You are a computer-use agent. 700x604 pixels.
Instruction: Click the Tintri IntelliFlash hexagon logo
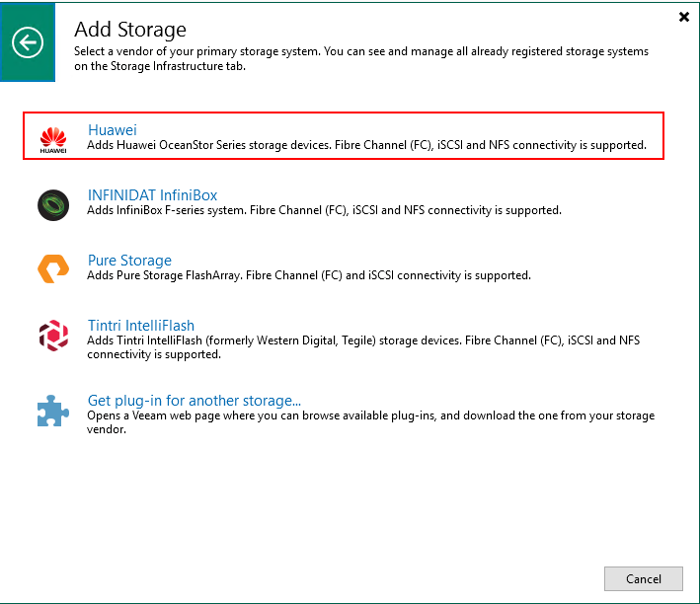[53, 336]
